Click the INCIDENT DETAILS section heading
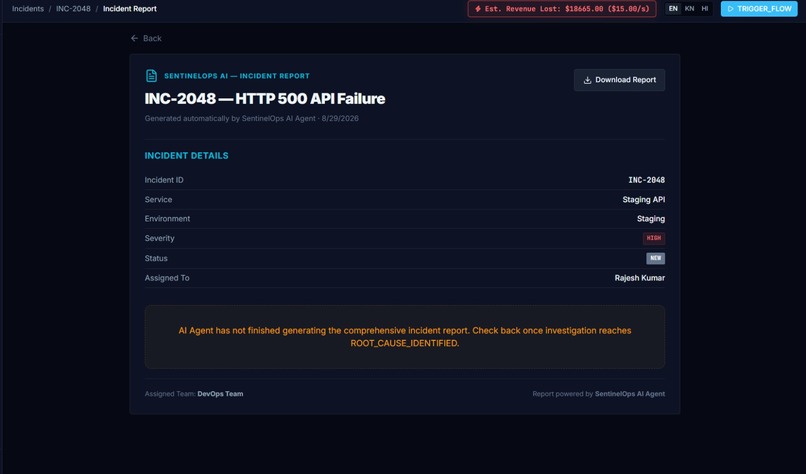This screenshot has height=474, width=806. (187, 156)
